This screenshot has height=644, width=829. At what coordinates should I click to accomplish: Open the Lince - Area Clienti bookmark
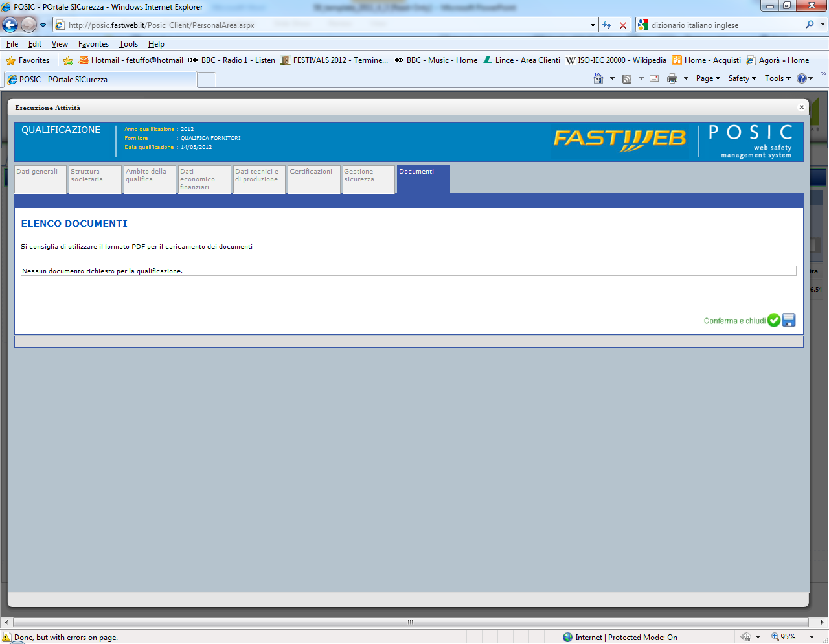click(521, 60)
